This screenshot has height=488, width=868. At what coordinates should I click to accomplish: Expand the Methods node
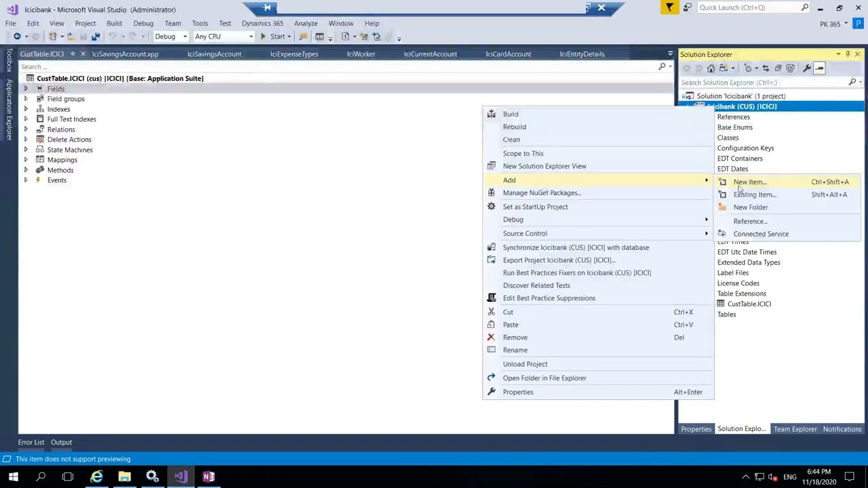click(x=26, y=170)
